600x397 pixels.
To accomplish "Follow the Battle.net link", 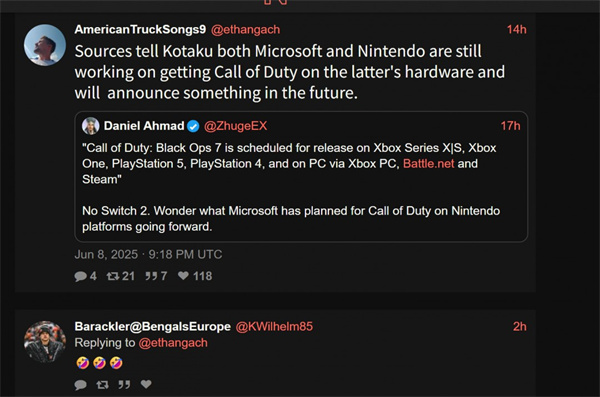I will (x=429, y=164).
